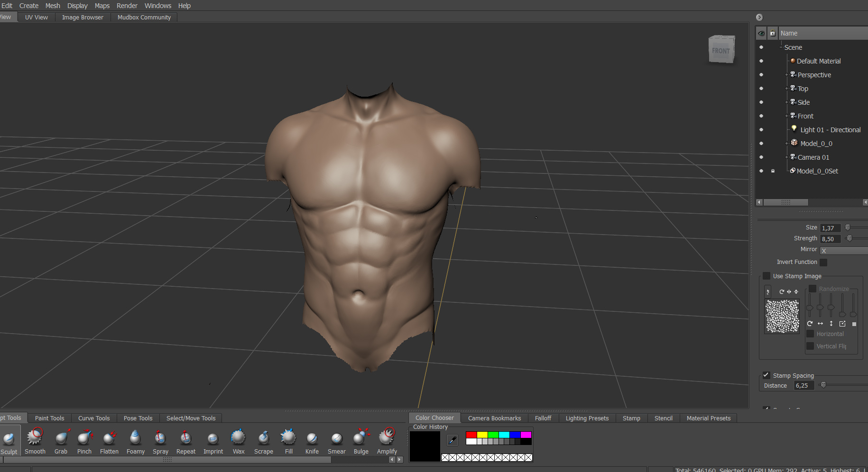Rotate stamp icon above stamp preview
This screenshot has width=868, height=472.
point(782,291)
